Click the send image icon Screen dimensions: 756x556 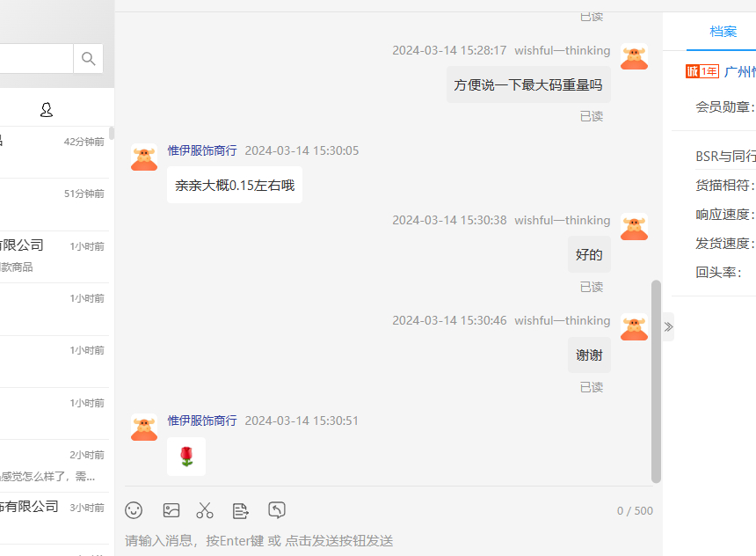point(171,510)
